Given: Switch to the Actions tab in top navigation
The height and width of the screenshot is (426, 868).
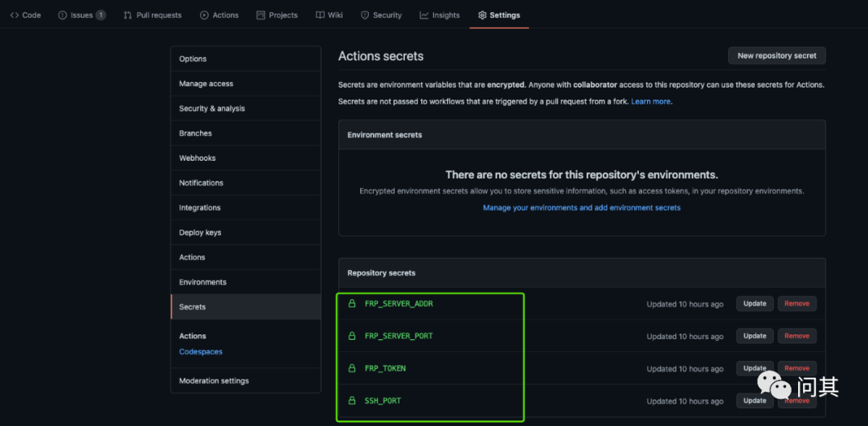Looking at the screenshot, I should point(219,15).
